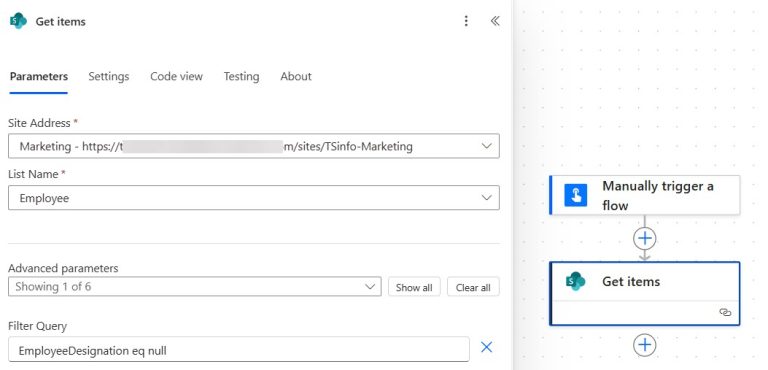Image resolution: width=768 pixels, height=370 pixels.
Task: Click the Clear all button
Action: (x=473, y=287)
